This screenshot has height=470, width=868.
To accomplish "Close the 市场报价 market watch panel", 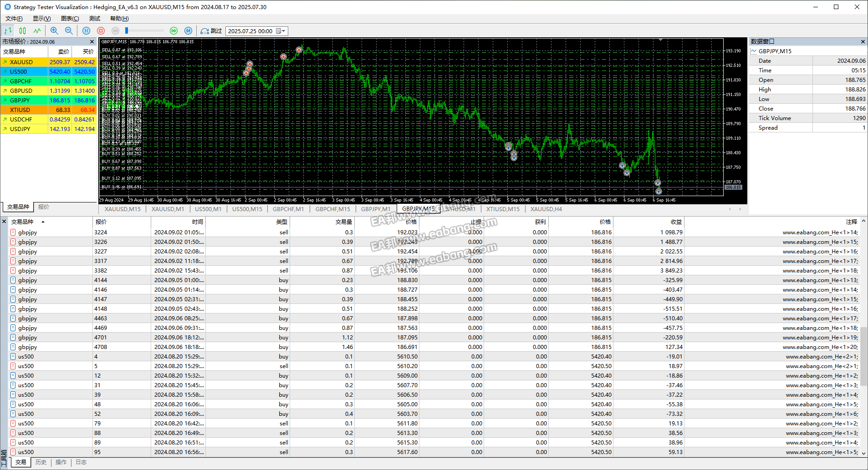I will pyautogui.click(x=92, y=41).
